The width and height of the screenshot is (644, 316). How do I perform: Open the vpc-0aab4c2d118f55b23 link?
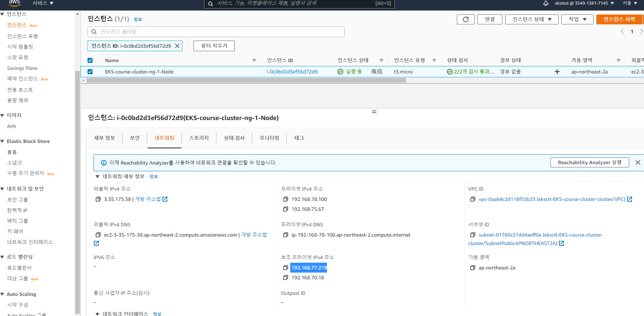click(552, 199)
